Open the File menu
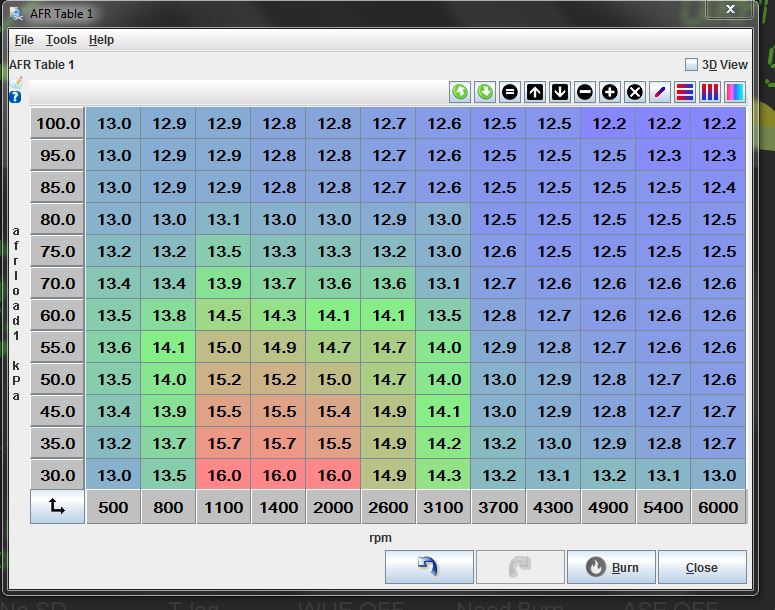The height and width of the screenshot is (610, 775). [24, 40]
